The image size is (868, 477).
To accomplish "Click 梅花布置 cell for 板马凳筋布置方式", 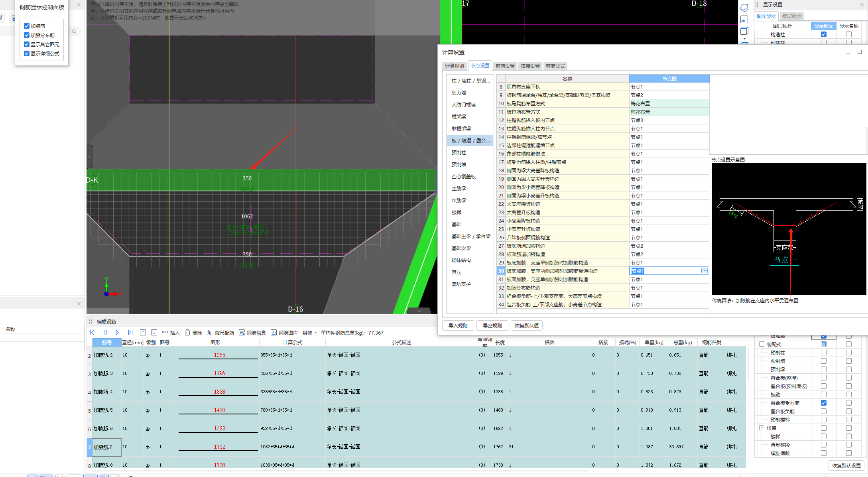I will (669, 103).
